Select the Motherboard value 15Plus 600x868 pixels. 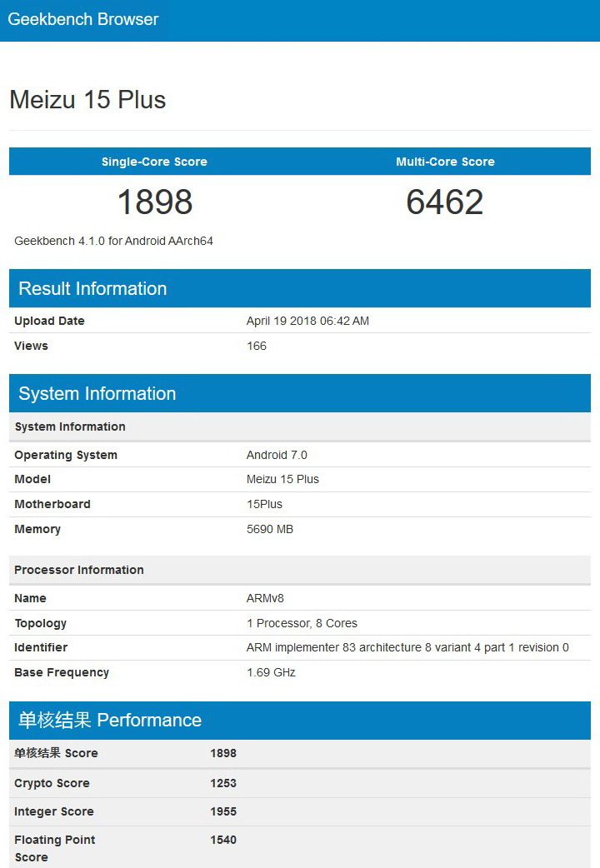[264, 504]
